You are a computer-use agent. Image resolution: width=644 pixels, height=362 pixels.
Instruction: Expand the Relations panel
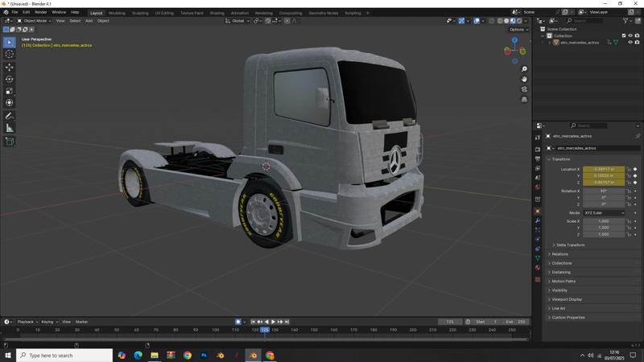tap(559, 254)
